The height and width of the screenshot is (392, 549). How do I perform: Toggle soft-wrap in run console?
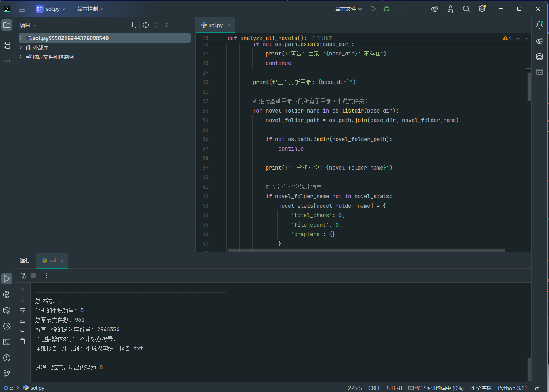click(23, 310)
